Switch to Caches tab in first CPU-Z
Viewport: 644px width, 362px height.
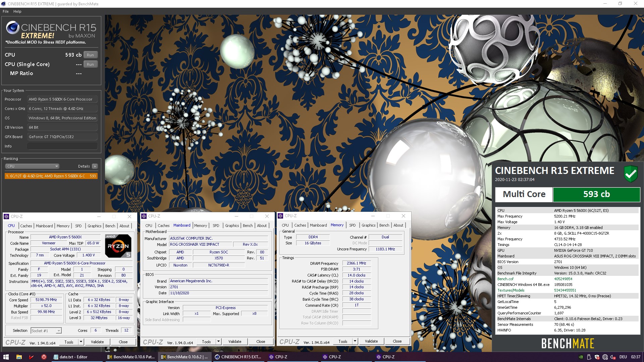26,226
